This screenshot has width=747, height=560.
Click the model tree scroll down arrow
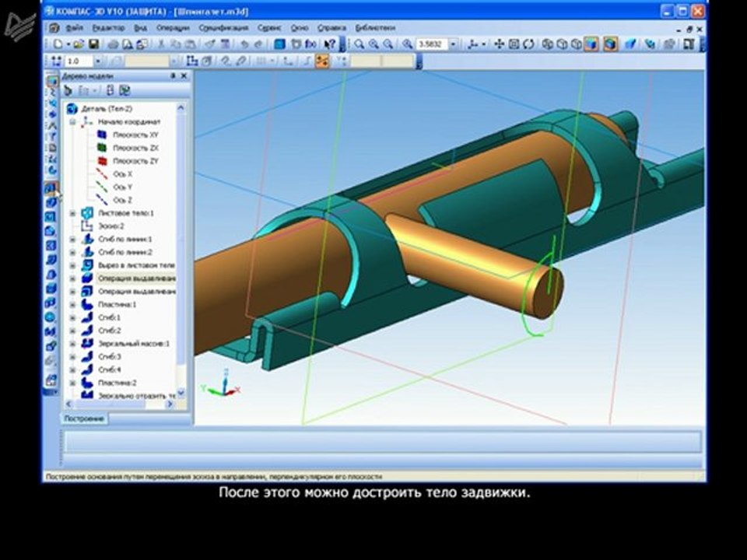(181, 394)
